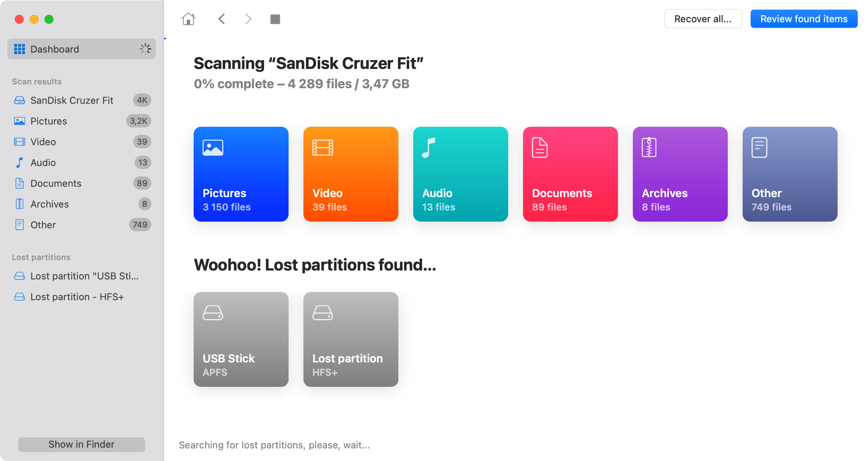
Task: Select Dashboard in the sidebar
Action: (x=82, y=49)
